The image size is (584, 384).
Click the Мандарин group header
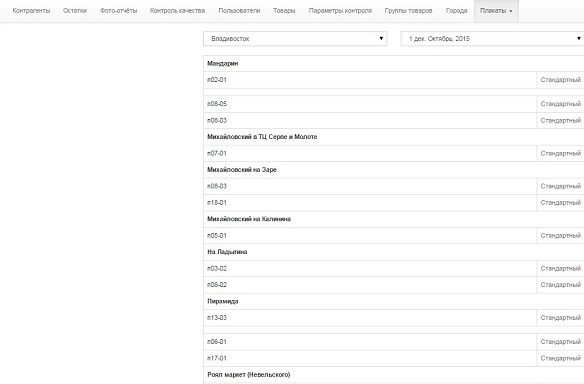coord(393,64)
